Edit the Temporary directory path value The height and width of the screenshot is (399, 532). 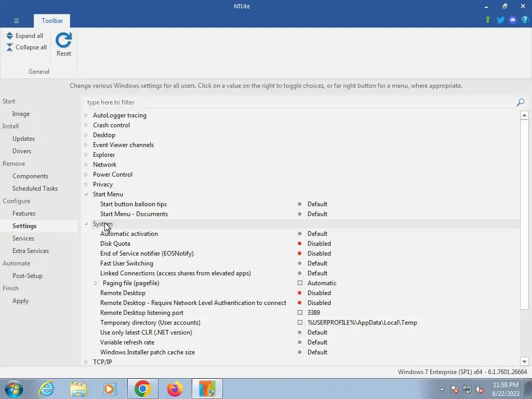click(362, 322)
